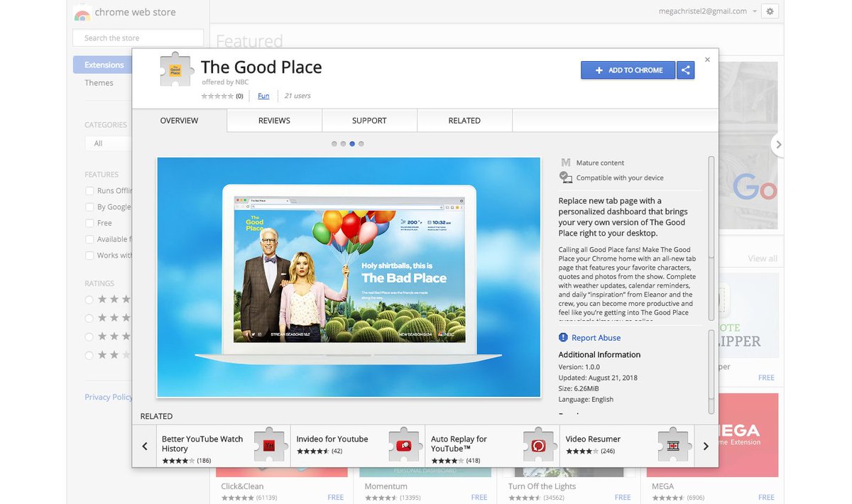Select the second screenshot dot

(x=343, y=143)
